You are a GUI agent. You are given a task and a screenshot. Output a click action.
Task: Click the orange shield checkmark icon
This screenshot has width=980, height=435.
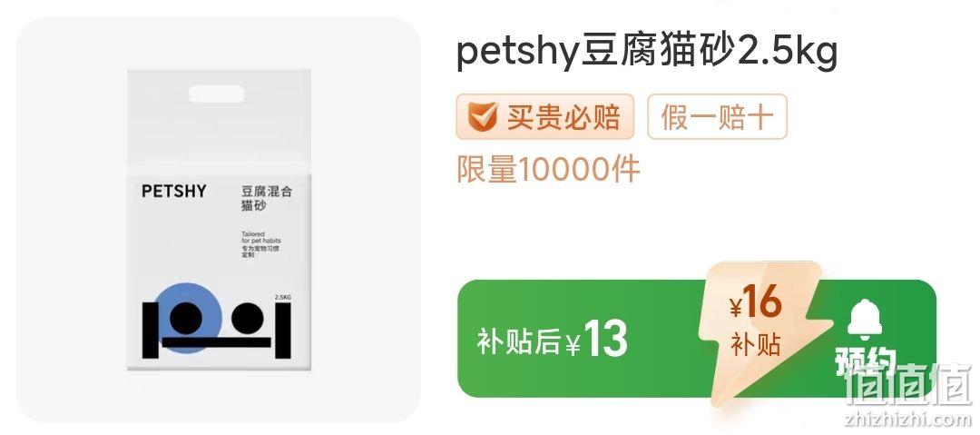(483, 116)
